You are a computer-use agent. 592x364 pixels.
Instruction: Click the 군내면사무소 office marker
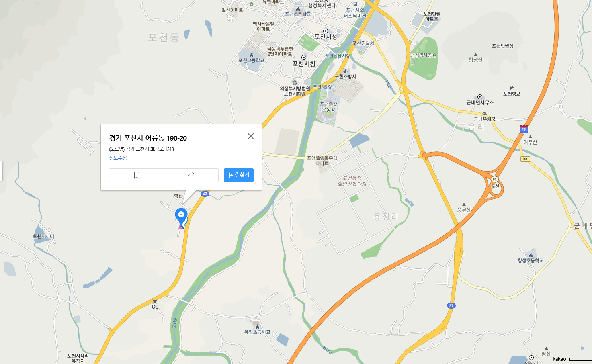click(479, 97)
